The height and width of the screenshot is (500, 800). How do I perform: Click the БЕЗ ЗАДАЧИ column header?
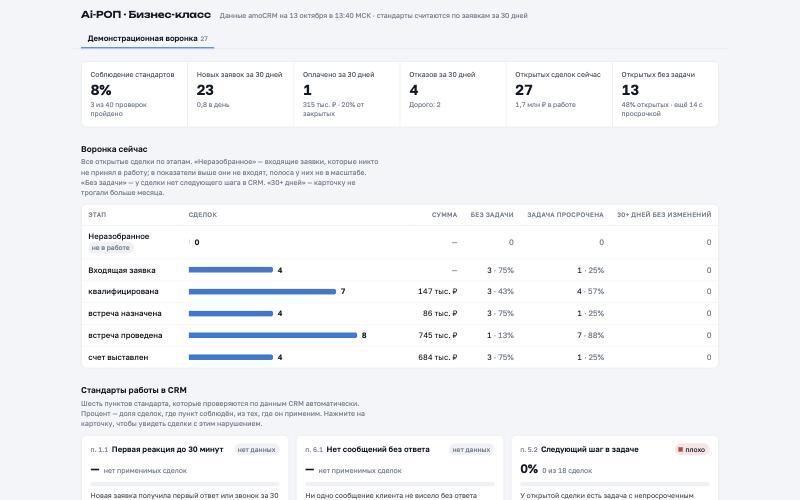tap(492, 215)
